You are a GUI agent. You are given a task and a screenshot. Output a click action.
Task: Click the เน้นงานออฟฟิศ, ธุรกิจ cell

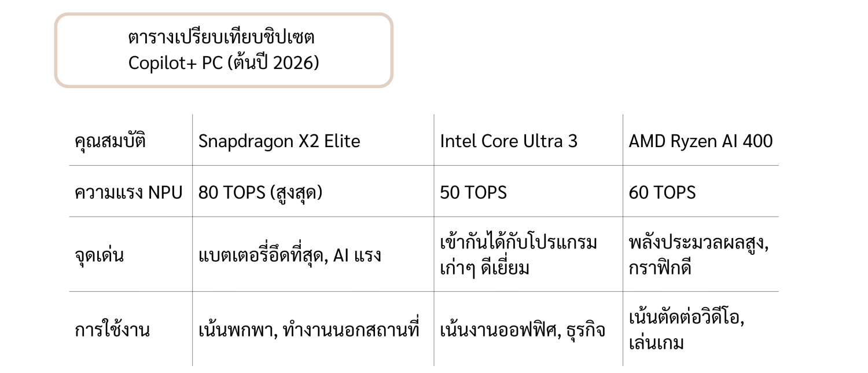(x=523, y=330)
